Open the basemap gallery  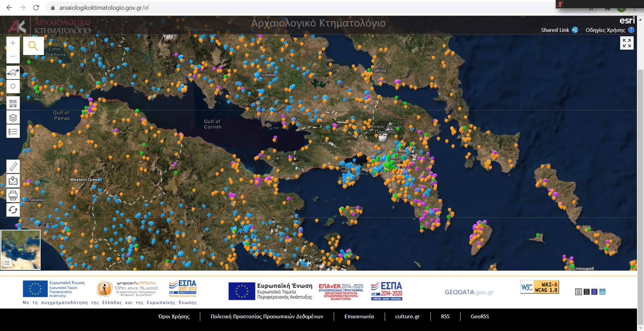pyautogui.click(x=13, y=103)
